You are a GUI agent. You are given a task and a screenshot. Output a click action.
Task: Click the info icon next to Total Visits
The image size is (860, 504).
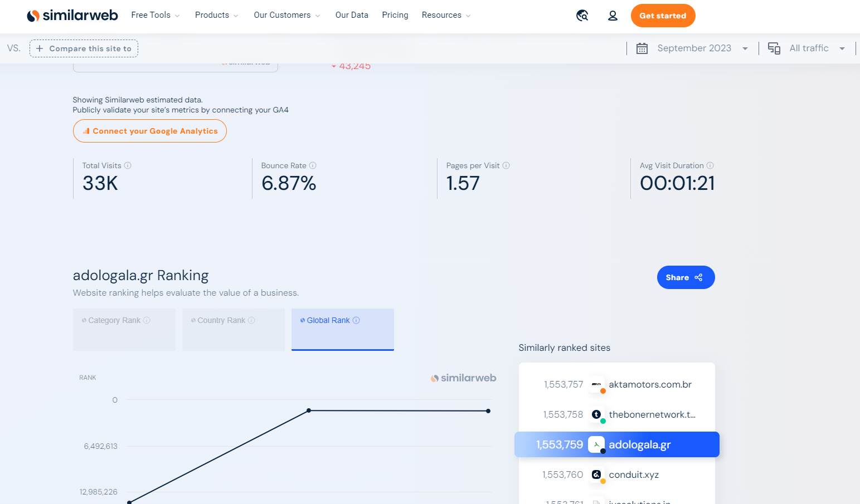point(128,165)
